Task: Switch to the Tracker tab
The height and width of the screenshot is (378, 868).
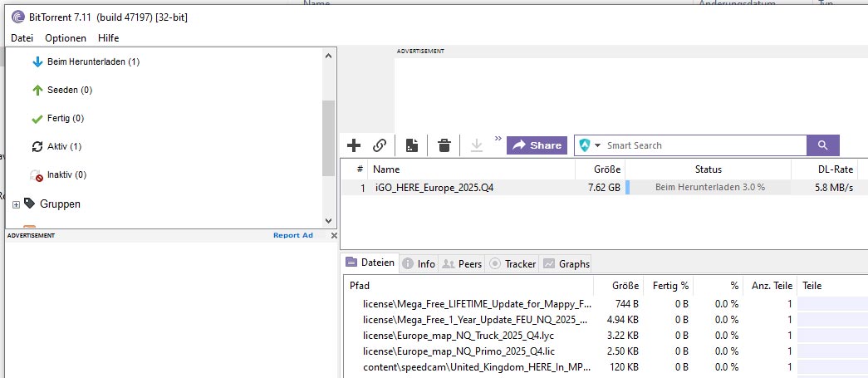Action: click(512, 264)
